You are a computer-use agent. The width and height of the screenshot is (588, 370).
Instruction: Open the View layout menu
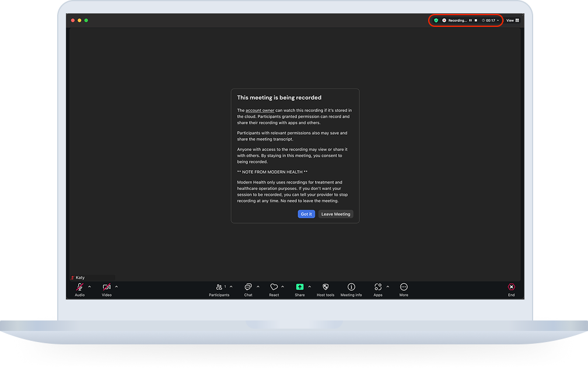point(513,20)
